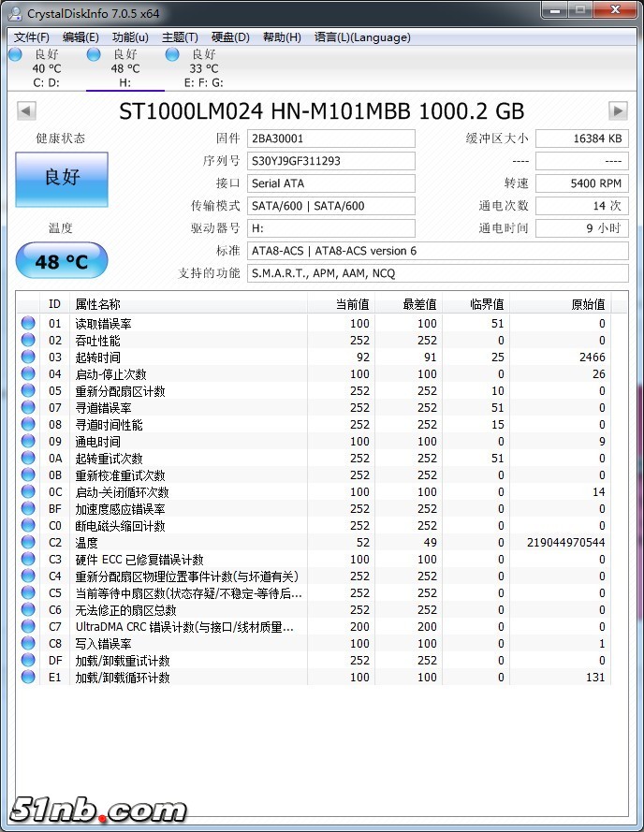Click status circle for C5 当前等待中扇区数

click(x=28, y=592)
